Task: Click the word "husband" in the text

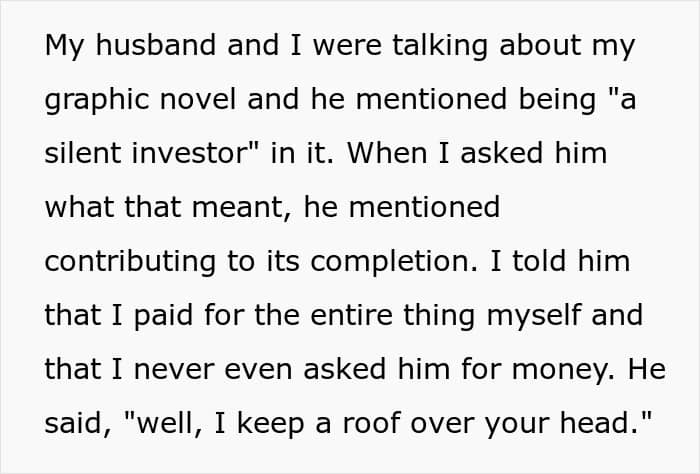Action: click(x=156, y=45)
